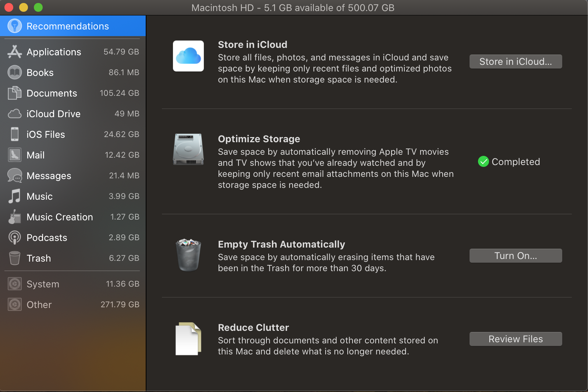The image size is (588, 392).
Task: Turn on Empty Trash Automatically
Action: tap(516, 256)
